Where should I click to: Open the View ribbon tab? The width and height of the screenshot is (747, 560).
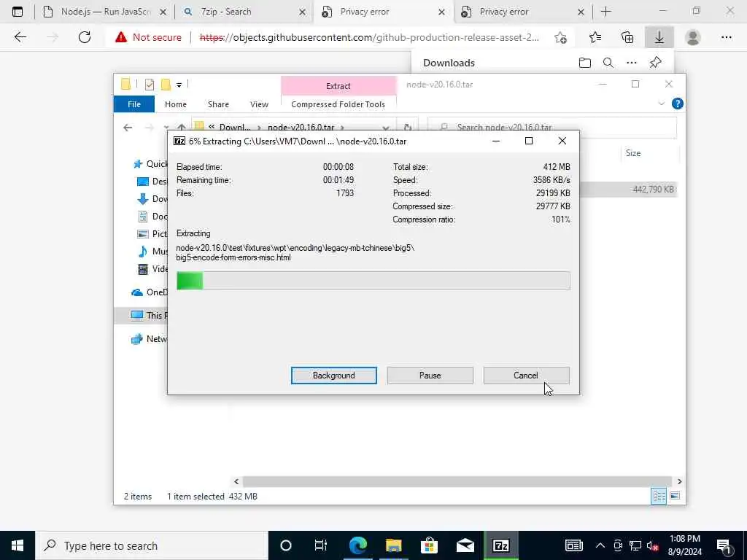click(x=259, y=104)
